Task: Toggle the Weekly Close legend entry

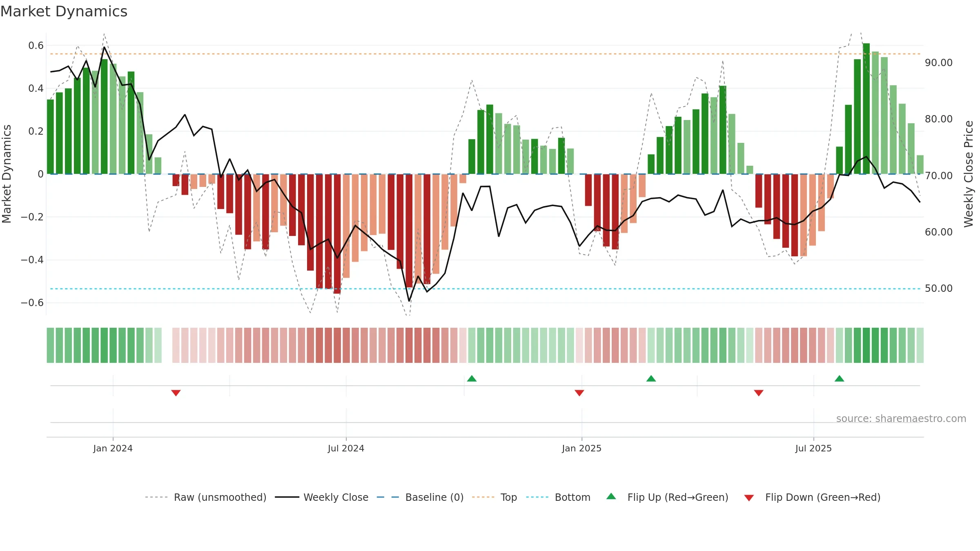Action: (x=322, y=497)
